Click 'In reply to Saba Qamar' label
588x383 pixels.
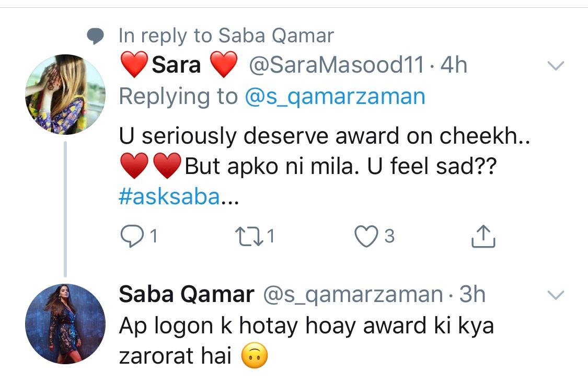pyautogui.click(x=226, y=36)
